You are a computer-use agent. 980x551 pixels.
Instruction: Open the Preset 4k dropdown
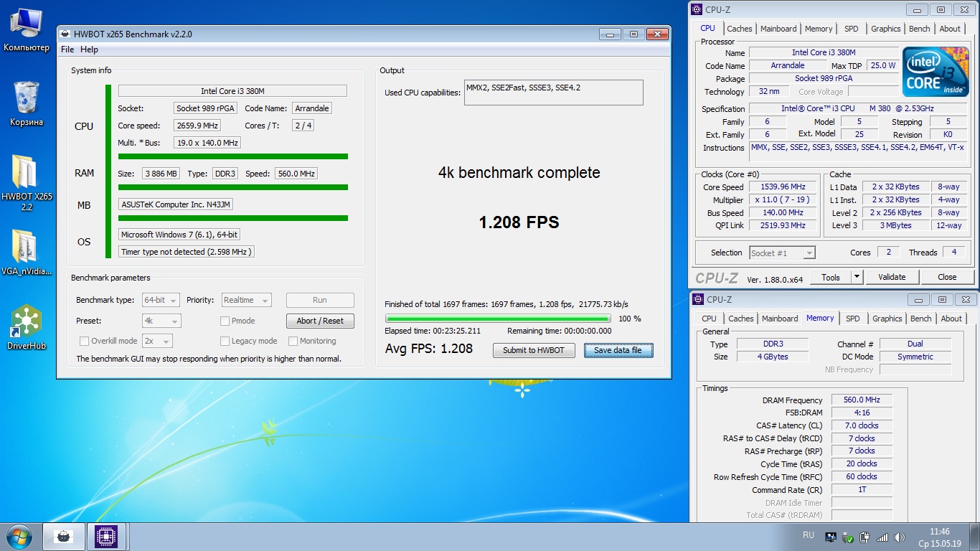161,321
